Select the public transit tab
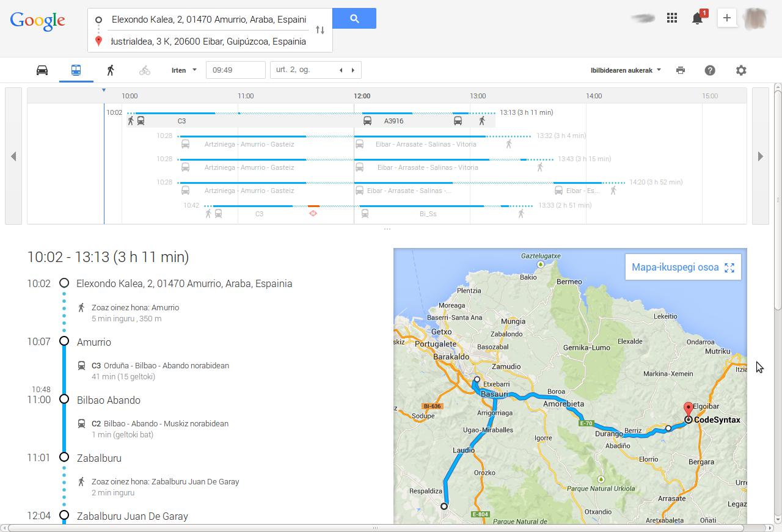This screenshot has height=532, width=782. tap(76, 70)
